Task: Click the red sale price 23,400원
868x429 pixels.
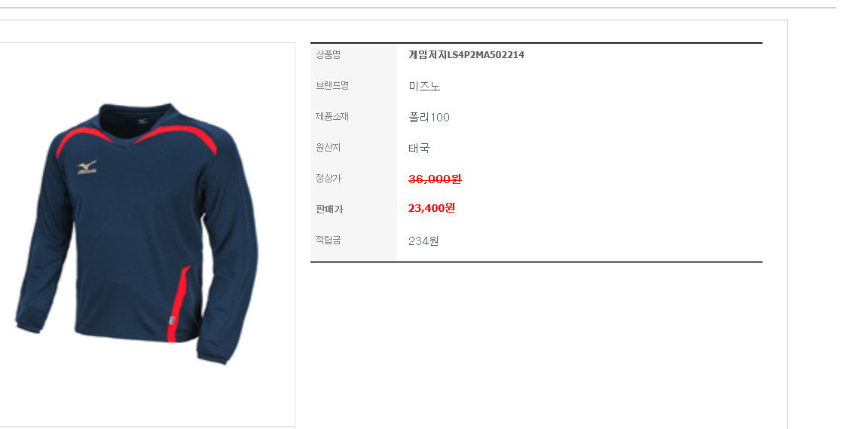Action: pyautogui.click(x=432, y=208)
